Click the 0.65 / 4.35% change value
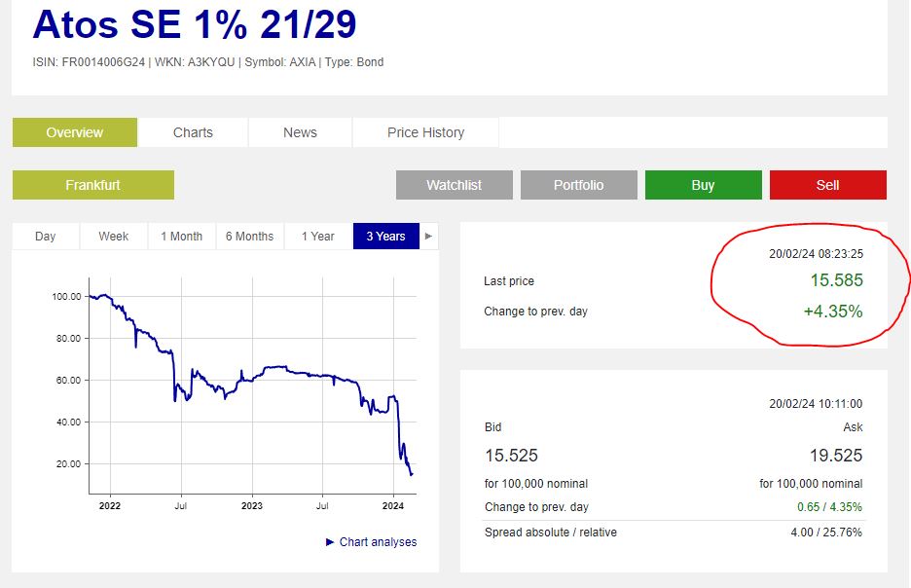911x588 pixels. tap(829, 507)
